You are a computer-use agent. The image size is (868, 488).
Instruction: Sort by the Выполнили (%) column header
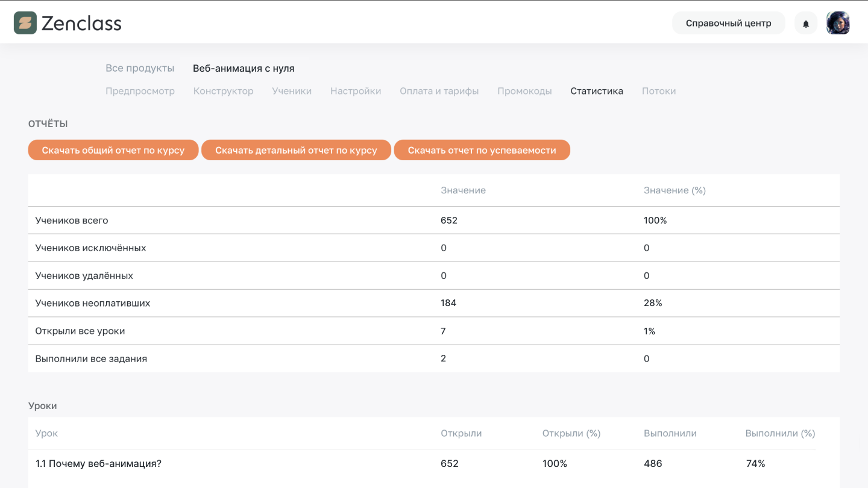(x=779, y=433)
